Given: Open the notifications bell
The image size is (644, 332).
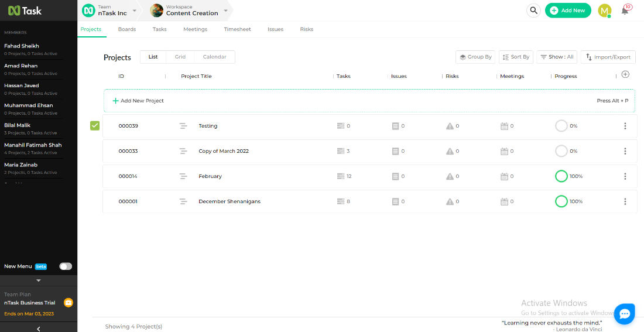Looking at the screenshot, I should [625, 11].
